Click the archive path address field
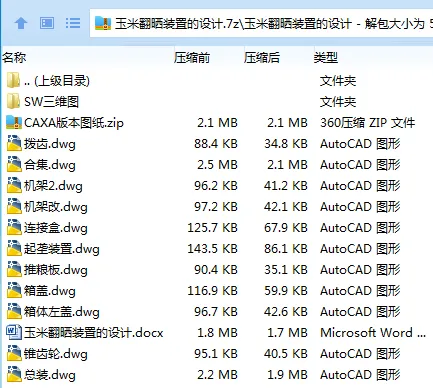This screenshot has width=433, height=388. pyautogui.click(x=262, y=23)
